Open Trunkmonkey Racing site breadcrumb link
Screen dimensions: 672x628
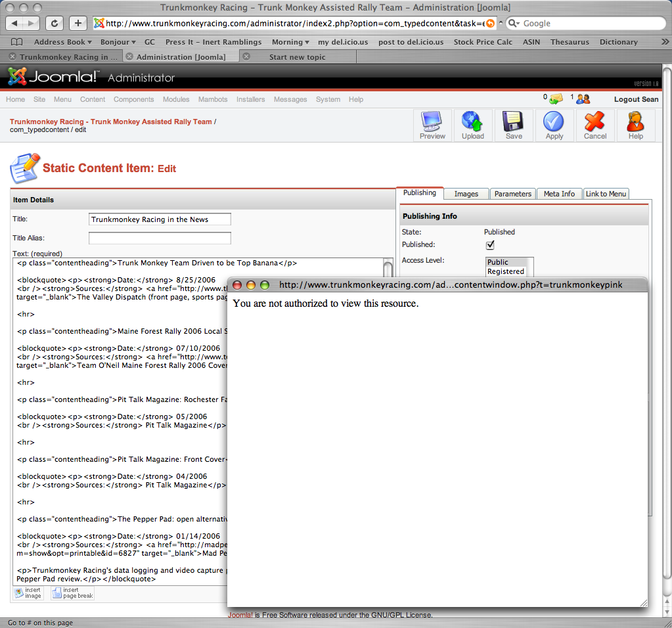click(111, 122)
